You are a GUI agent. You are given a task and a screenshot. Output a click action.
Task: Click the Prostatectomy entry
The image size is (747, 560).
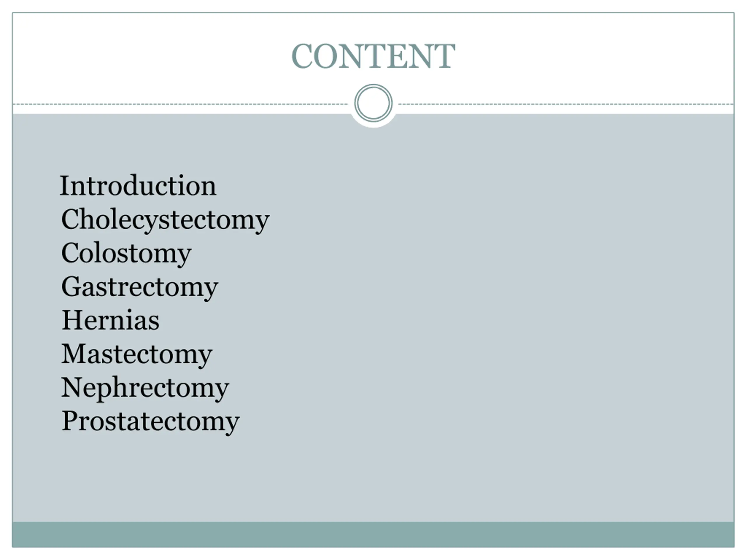pos(150,421)
